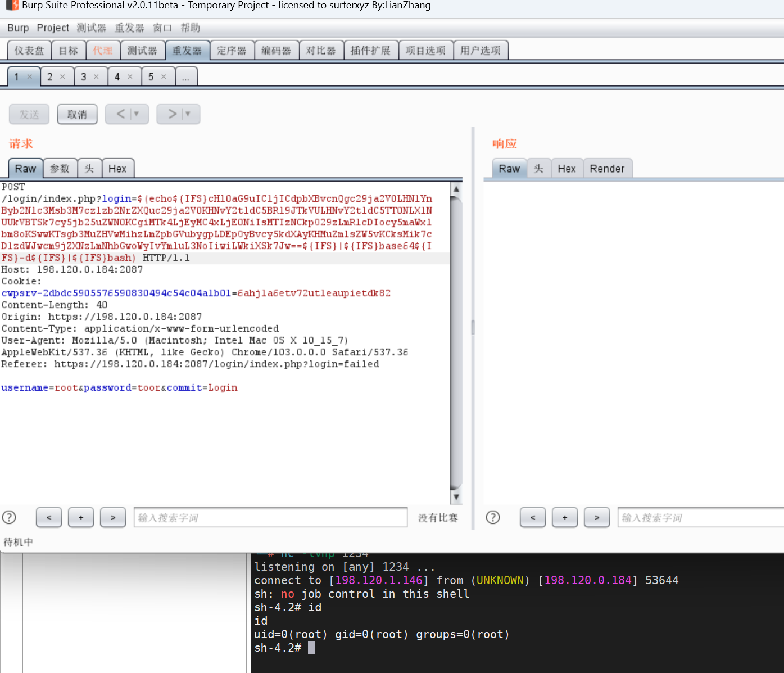784x673 pixels.
Task: Close repeater tab 4
Action: click(x=130, y=77)
